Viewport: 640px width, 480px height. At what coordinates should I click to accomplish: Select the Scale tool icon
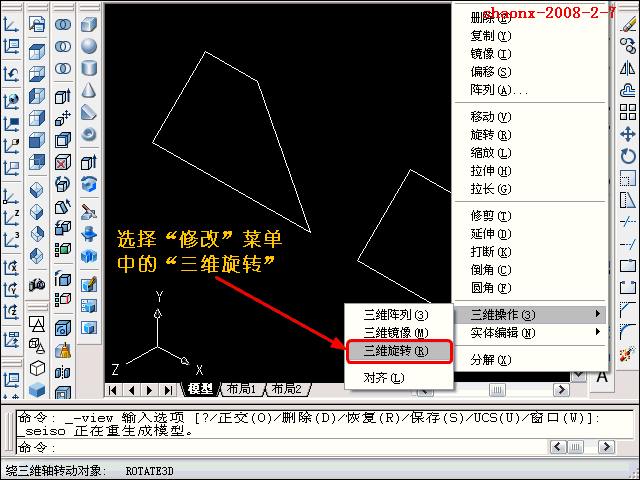pyautogui.click(x=628, y=178)
